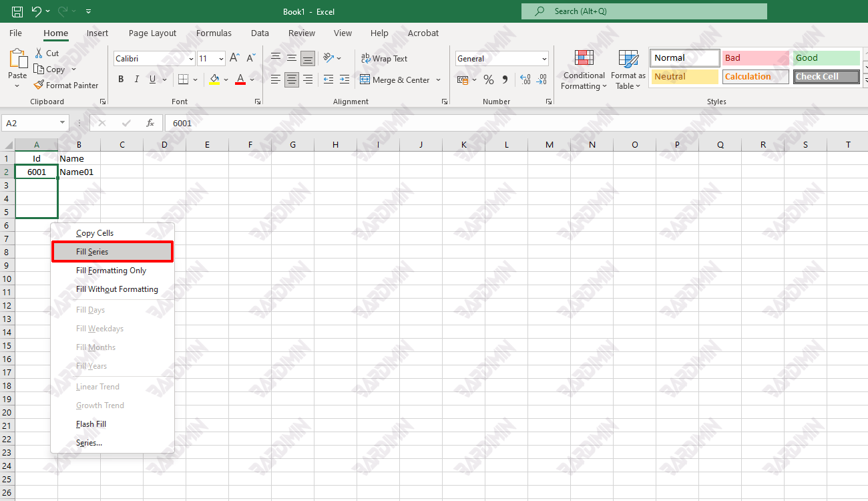Toggle Bold formatting
Viewport: 868px width, 501px height.
click(x=121, y=79)
